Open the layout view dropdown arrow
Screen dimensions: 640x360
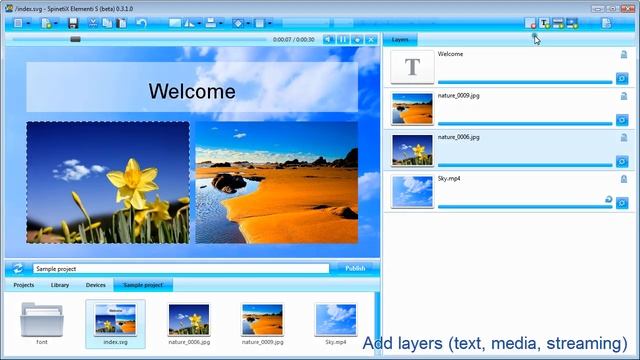click(28, 24)
